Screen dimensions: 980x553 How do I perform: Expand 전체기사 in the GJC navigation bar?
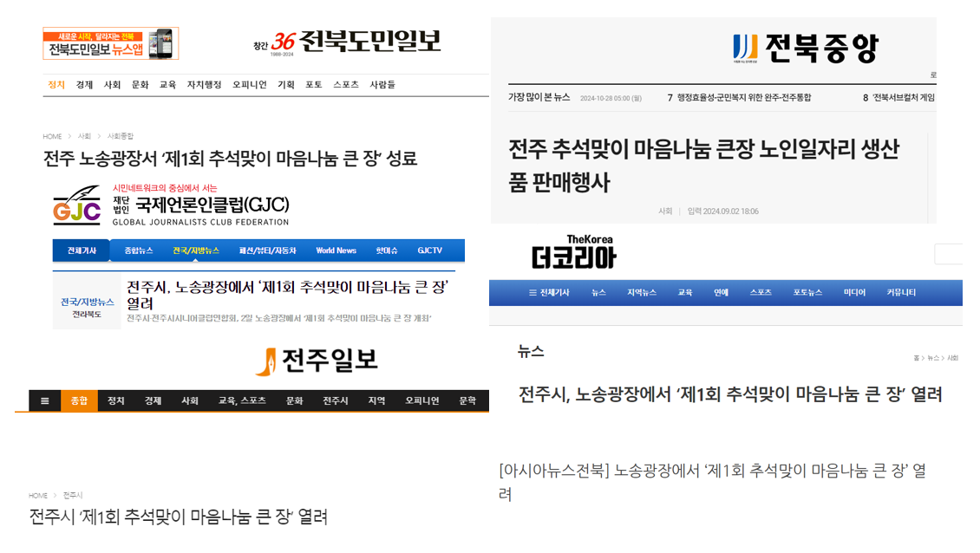(81, 250)
